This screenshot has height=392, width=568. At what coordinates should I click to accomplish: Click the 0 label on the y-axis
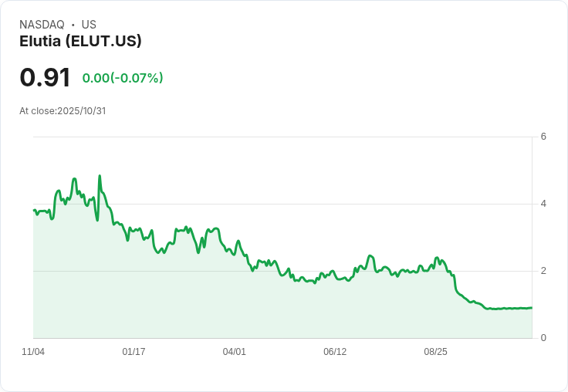pyautogui.click(x=544, y=338)
